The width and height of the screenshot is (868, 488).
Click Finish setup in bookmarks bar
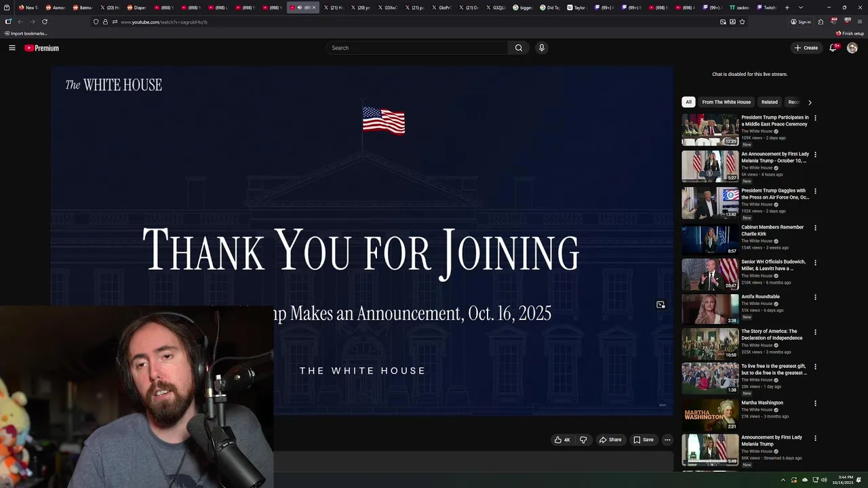pos(850,33)
